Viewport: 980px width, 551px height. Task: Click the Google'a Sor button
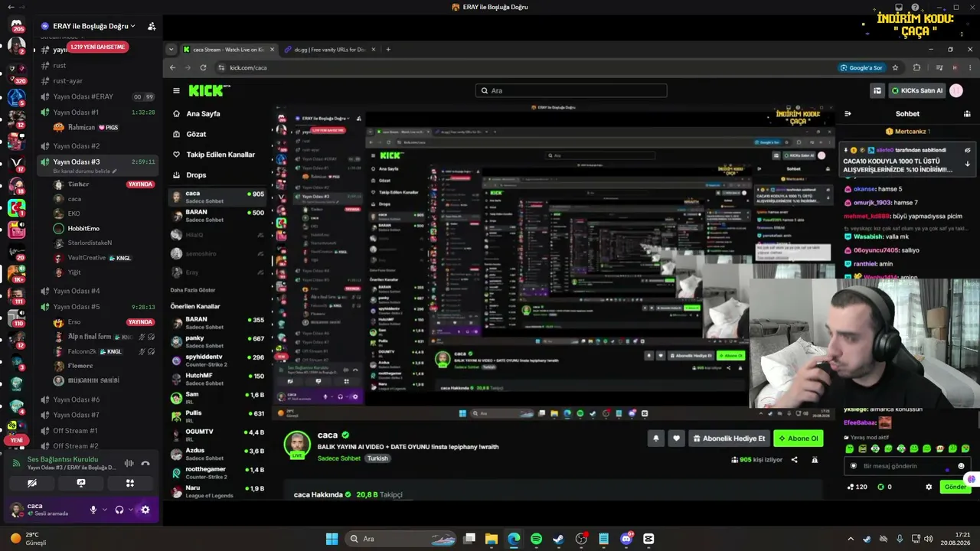pos(861,67)
